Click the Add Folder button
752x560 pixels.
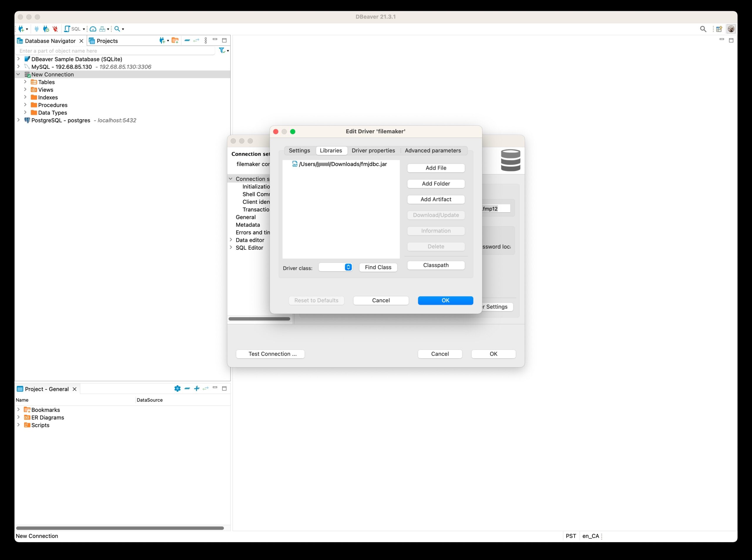pyautogui.click(x=436, y=184)
